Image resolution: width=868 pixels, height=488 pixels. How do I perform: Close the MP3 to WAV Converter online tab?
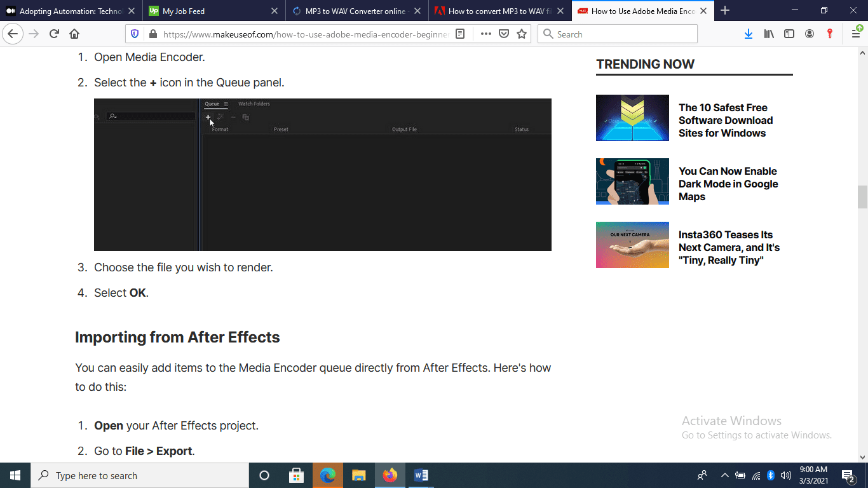(x=417, y=11)
